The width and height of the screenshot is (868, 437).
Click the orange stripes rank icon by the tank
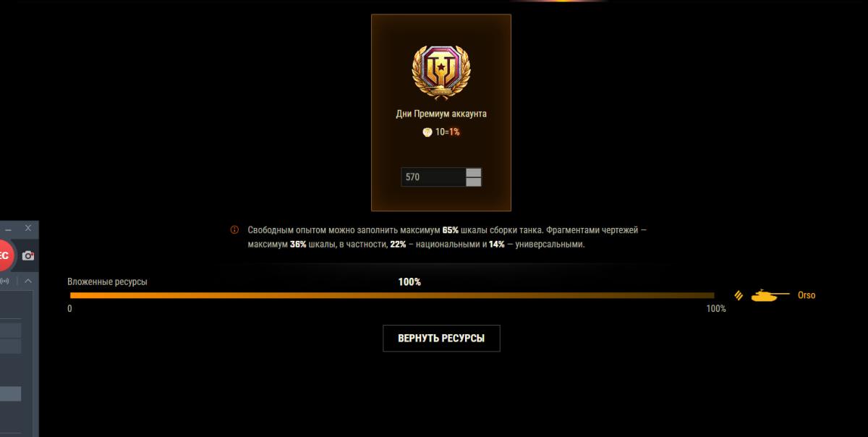739,295
